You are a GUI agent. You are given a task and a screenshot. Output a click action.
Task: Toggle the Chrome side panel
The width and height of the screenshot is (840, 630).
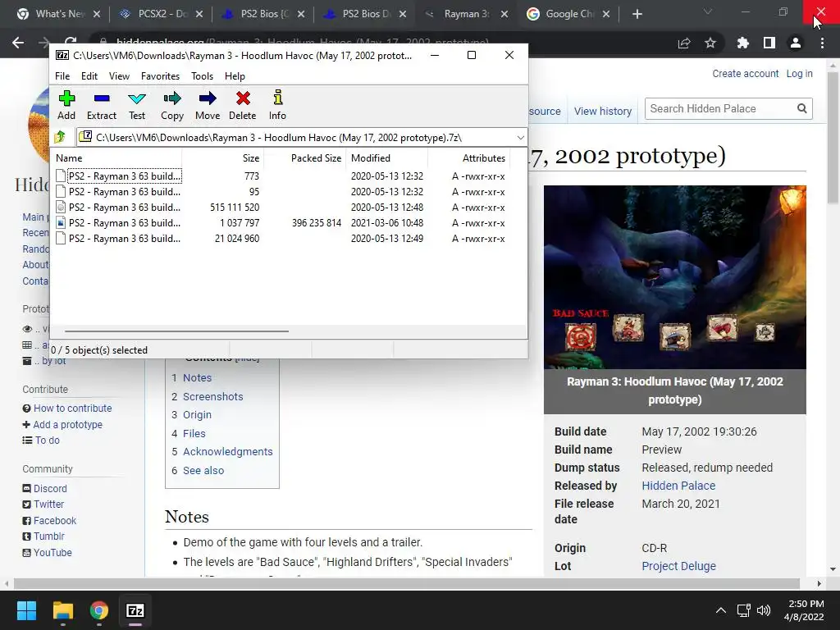coord(769,43)
